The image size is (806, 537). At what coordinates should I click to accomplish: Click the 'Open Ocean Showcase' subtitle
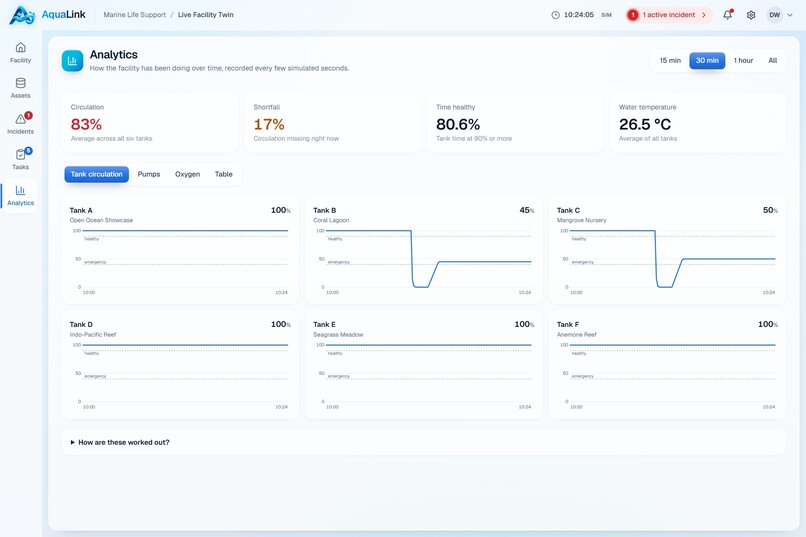pos(101,220)
